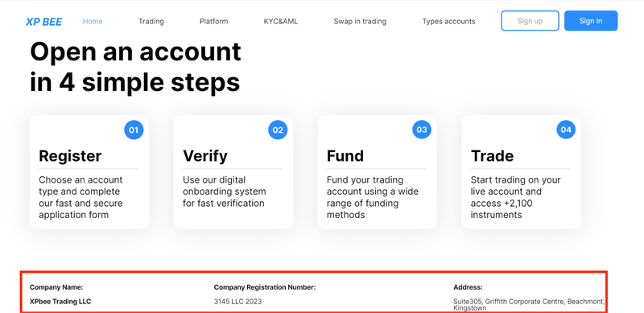Click the 04 step badge

click(x=566, y=130)
